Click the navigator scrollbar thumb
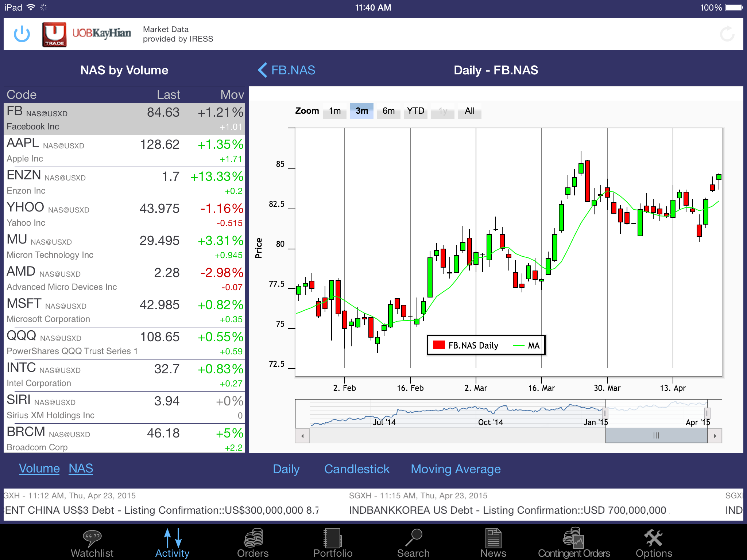The height and width of the screenshot is (560, 747). pos(656,436)
